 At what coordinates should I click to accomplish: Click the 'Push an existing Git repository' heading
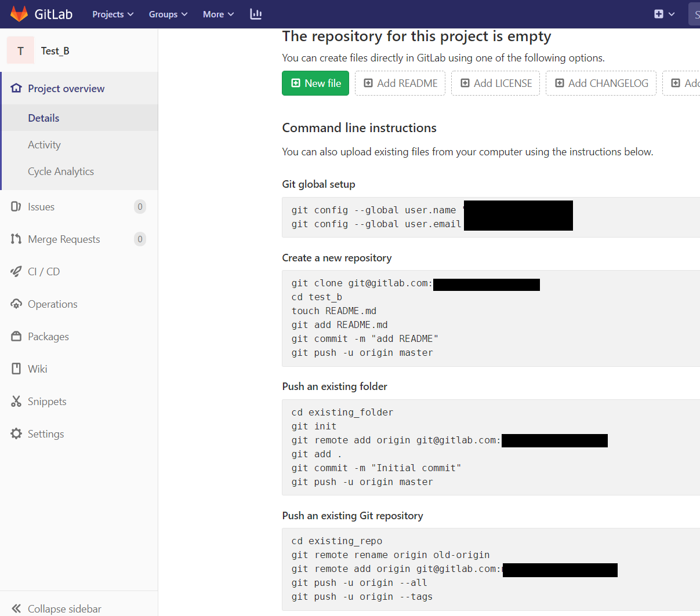click(x=353, y=516)
